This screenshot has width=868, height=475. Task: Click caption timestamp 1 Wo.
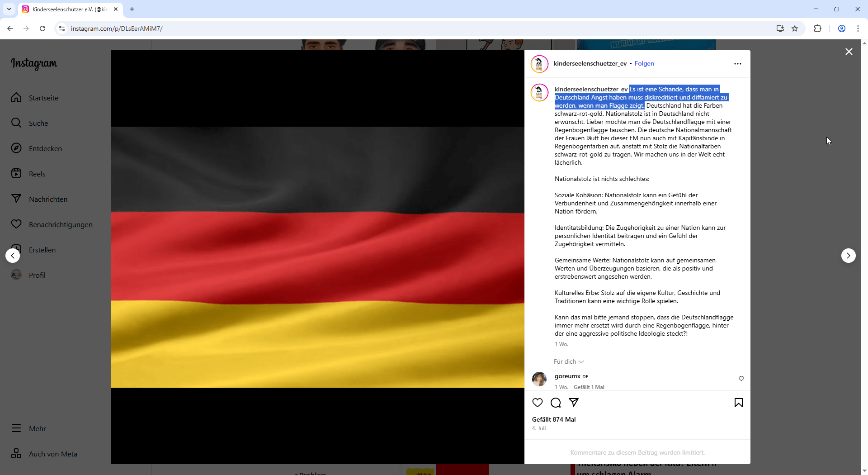tap(561, 344)
